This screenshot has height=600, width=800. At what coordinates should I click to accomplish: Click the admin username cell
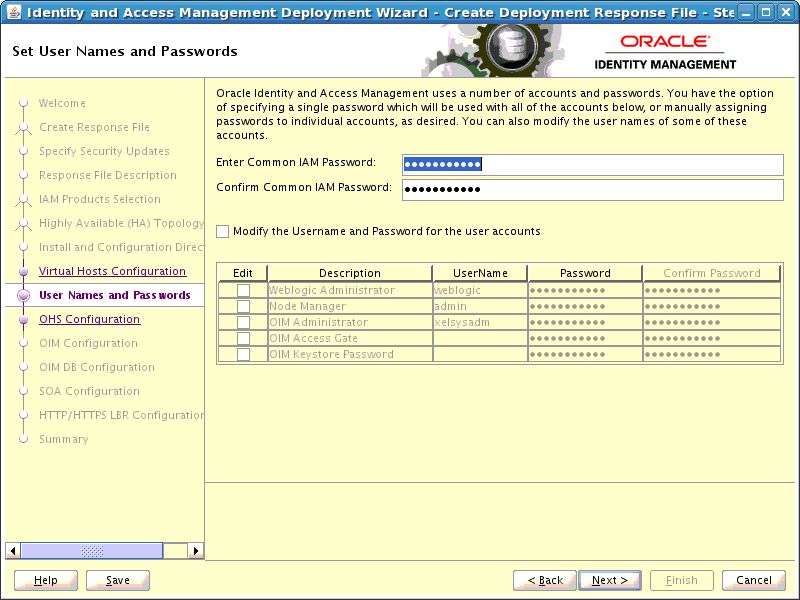[480, 306]
